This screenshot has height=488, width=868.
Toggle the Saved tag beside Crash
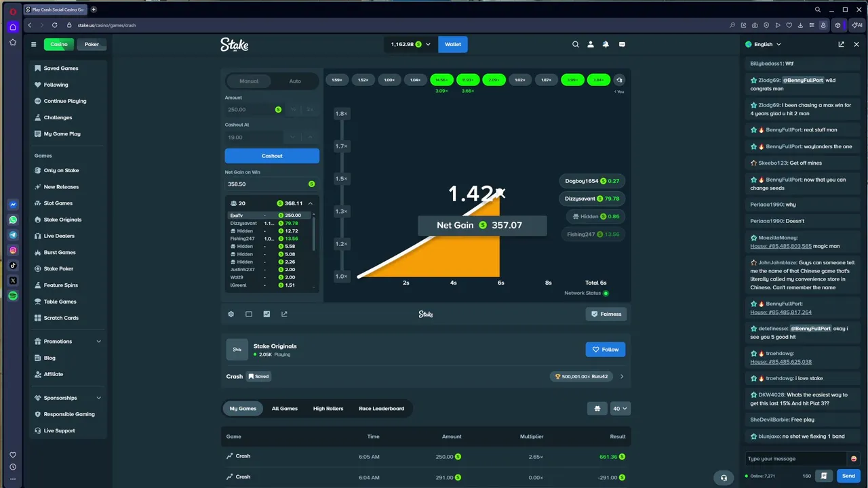point(258,376)
